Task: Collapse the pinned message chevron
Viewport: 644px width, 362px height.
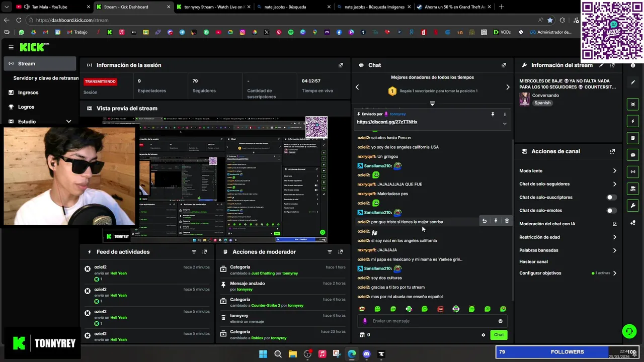Action: click(505, 124)
